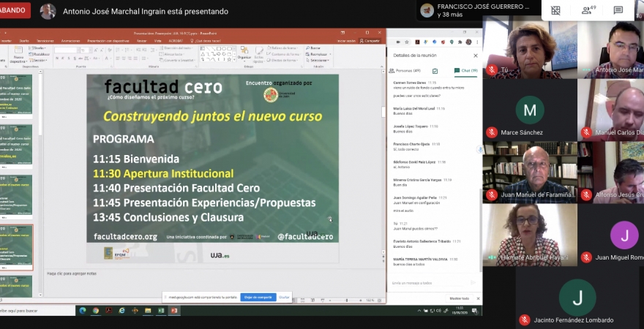Viewport: 644px width, 329px height.
Task: Open the font size combo box
Action: click(86, 50)
